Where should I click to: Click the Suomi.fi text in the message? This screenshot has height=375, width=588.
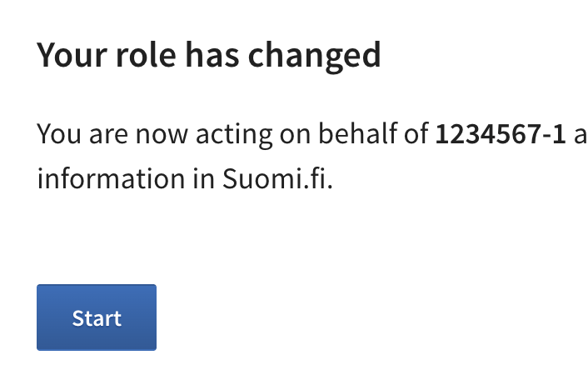(277, 179)
